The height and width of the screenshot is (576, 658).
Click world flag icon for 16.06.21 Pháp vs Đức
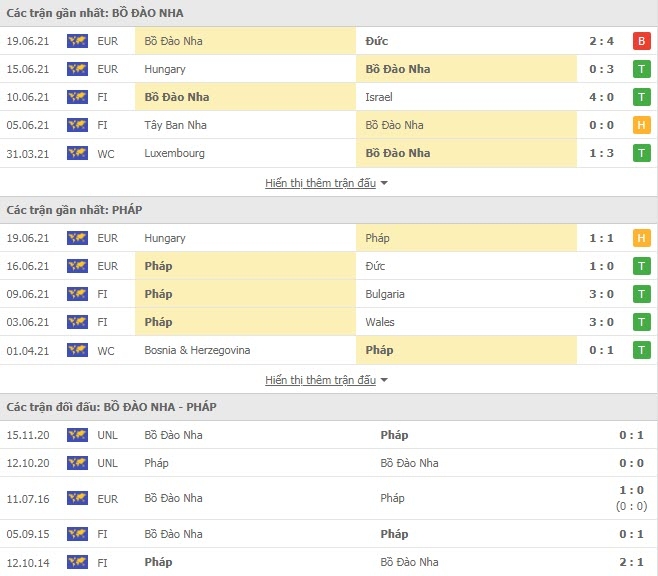pyautogui.click(x=77, y=266)
